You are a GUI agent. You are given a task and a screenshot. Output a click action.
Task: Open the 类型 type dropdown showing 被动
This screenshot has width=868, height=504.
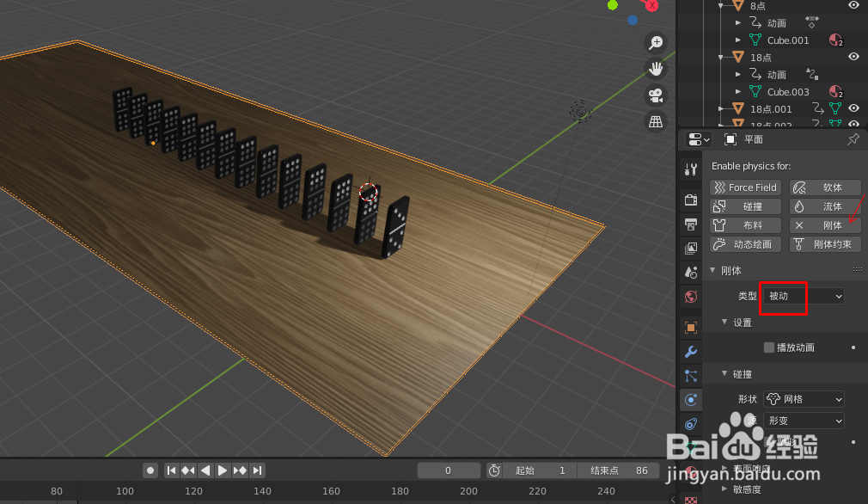[783, 297]
